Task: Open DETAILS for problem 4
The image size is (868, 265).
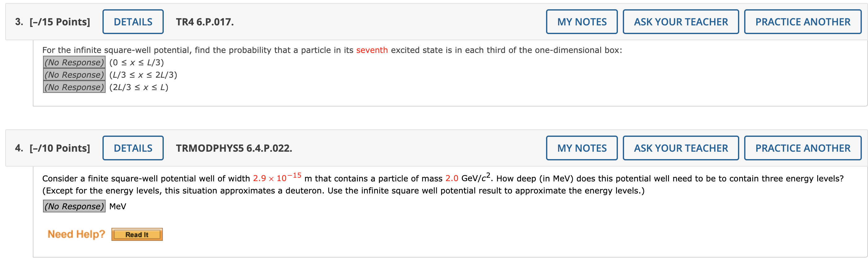Action: 133,148
